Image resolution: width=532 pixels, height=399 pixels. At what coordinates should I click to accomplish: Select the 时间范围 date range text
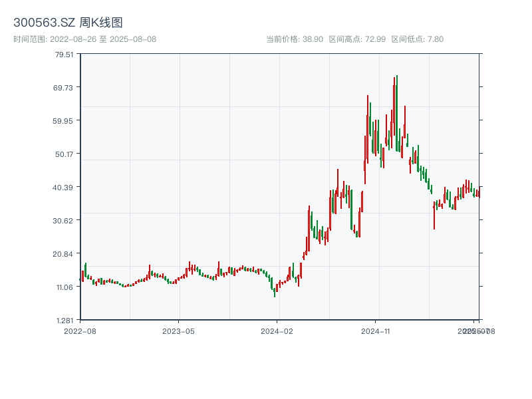84,39
